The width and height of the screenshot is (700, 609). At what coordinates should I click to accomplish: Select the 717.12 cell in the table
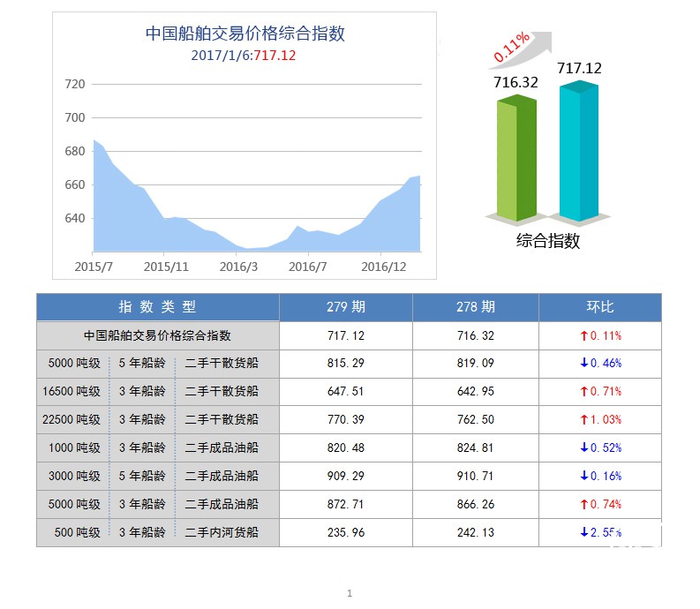point(346,335)
